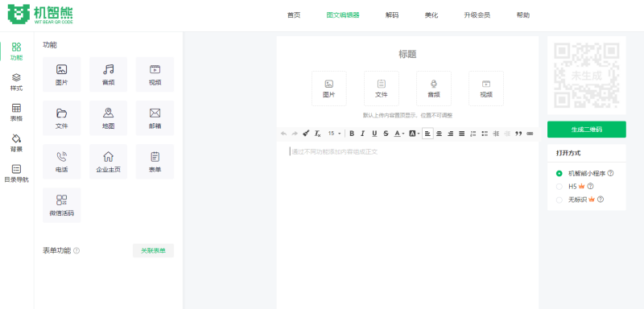Viewport: 644px width, 309px height.
Task: Activate the format painter brush
Action: coord(306,134)
